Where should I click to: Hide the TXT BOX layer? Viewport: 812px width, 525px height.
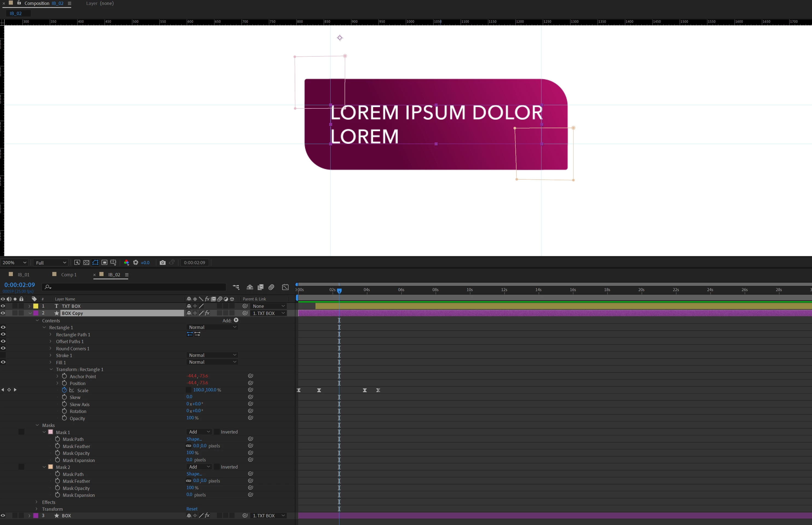(x=3, y=306)
